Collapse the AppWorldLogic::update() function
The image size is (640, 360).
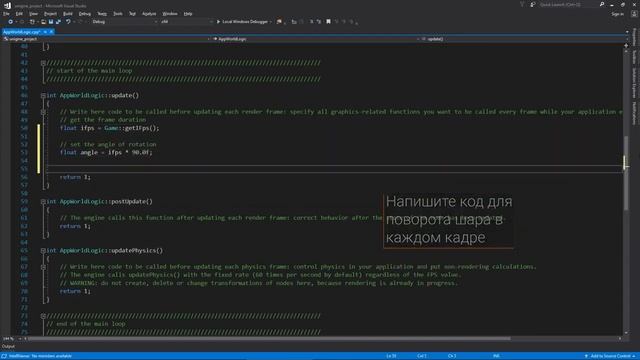click(x=43, y=96)
